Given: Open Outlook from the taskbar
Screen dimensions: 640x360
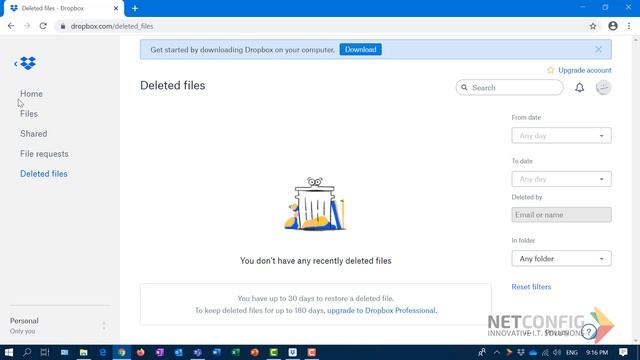Looking at the screenshot, I should (178, 352).
